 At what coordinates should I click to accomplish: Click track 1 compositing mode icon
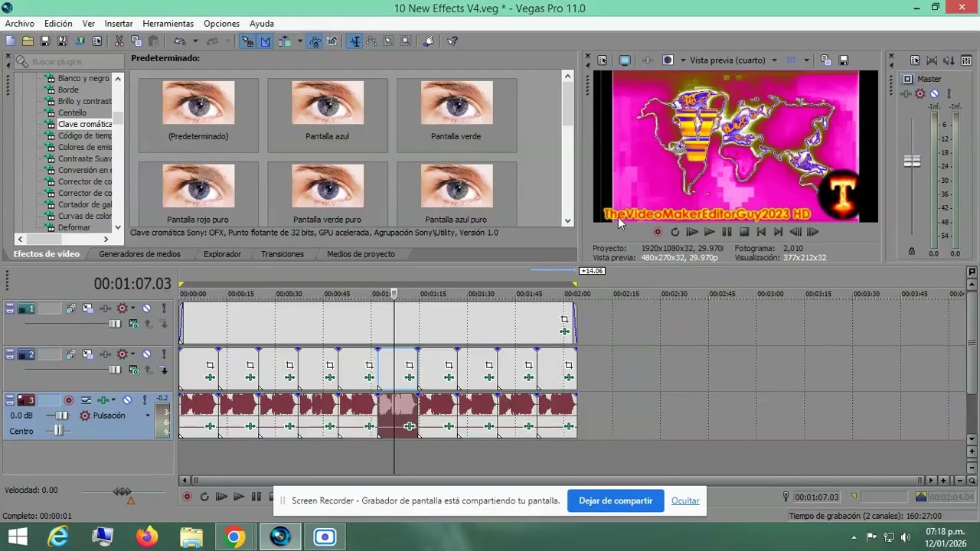(134, 324)
